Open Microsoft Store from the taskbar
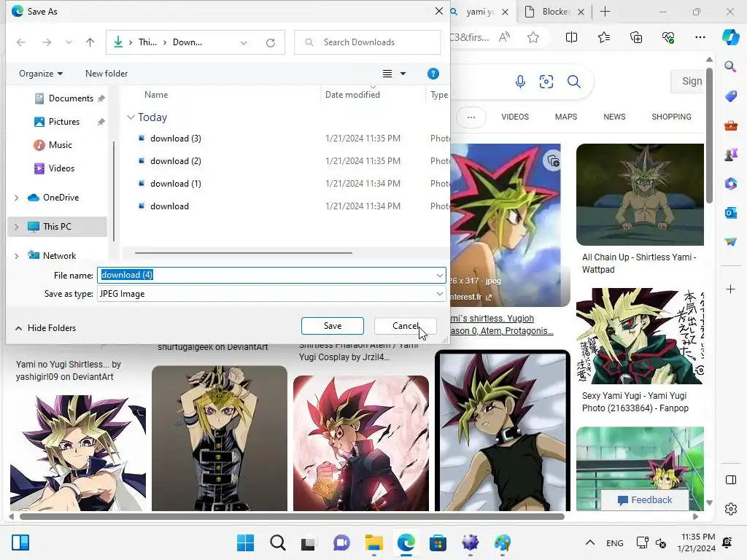 click(x=438, y=542)
